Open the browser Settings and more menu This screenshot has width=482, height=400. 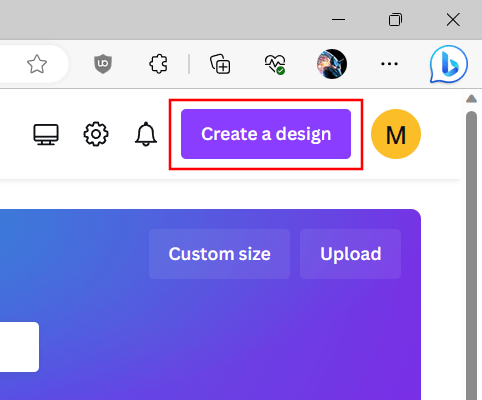point(389,64)
